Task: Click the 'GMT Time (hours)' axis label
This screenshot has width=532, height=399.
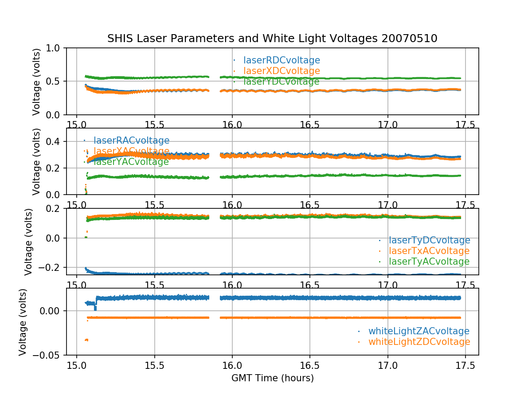Action: tap(272, 378)
